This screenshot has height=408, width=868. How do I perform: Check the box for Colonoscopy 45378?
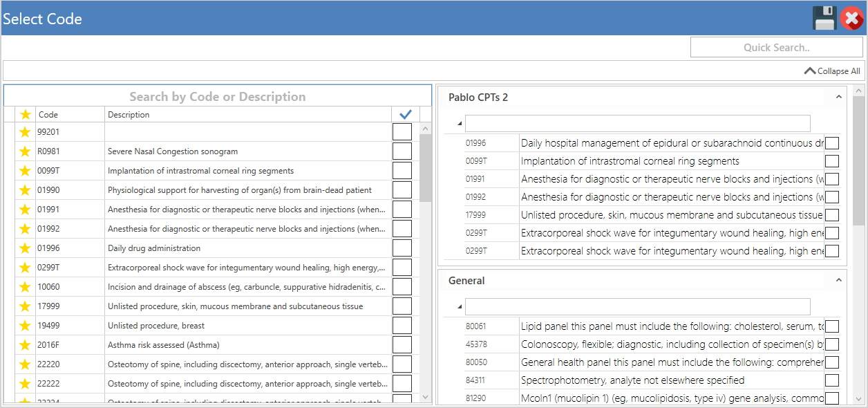pyautogui.click(x=832, y=344)
